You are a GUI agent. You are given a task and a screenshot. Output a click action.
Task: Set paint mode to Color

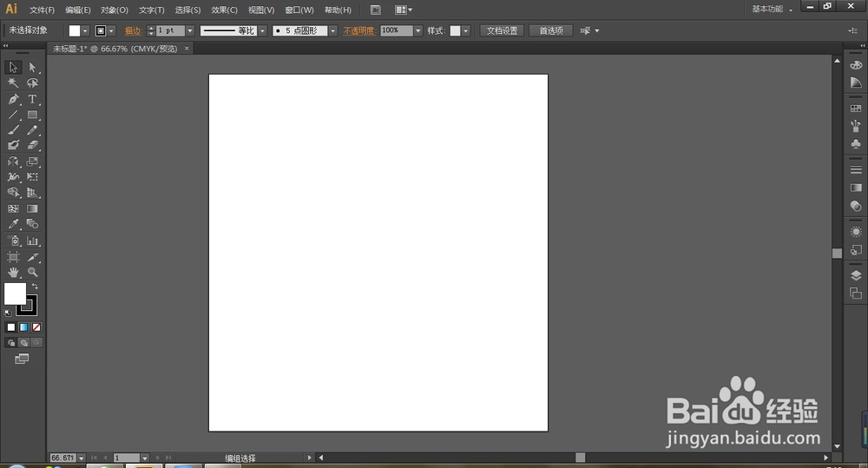point(11,327)
